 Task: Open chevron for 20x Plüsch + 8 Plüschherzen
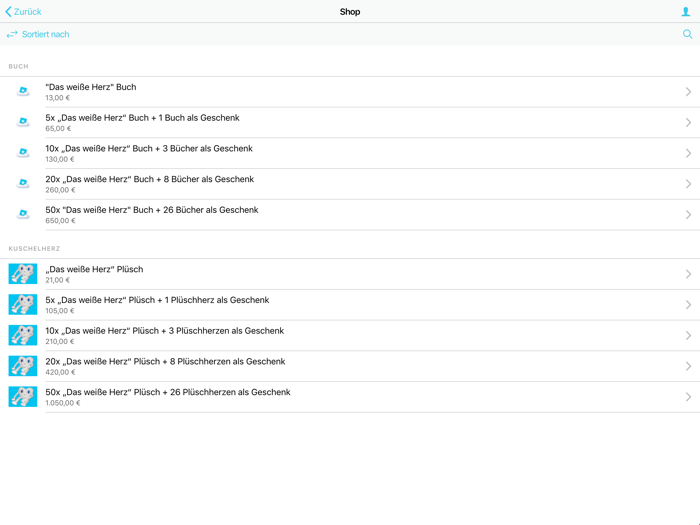tap(688, 366)
